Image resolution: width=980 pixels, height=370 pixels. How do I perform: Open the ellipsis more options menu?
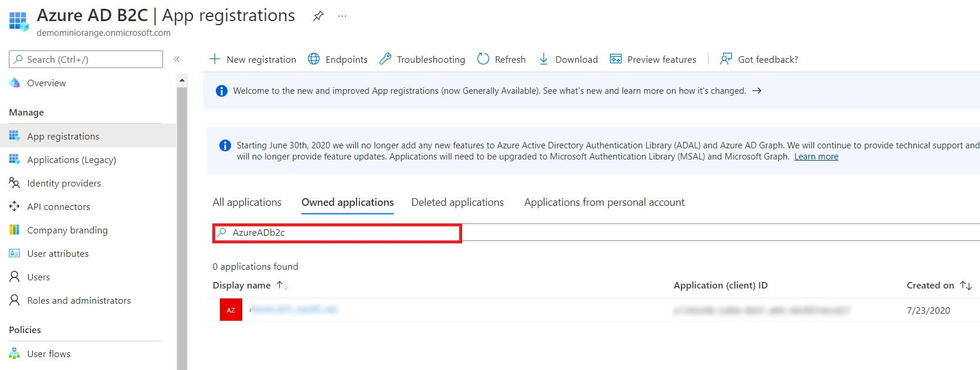click(x=343, y=16)
